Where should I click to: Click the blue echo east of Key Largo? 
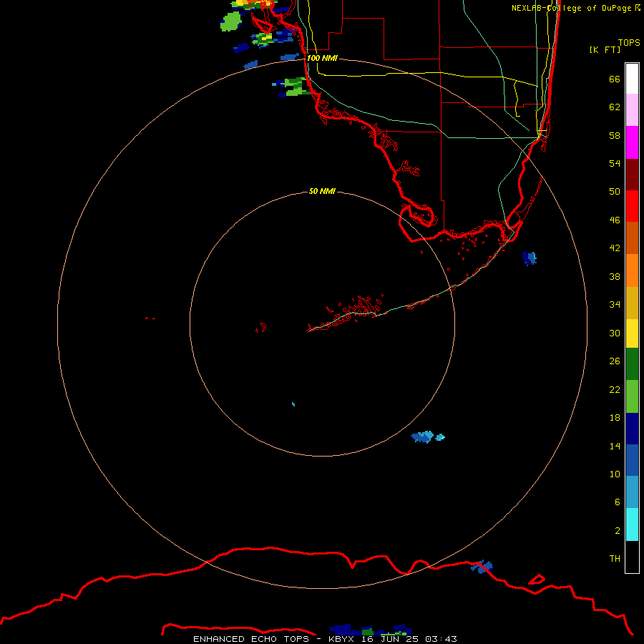coord(530,258)
